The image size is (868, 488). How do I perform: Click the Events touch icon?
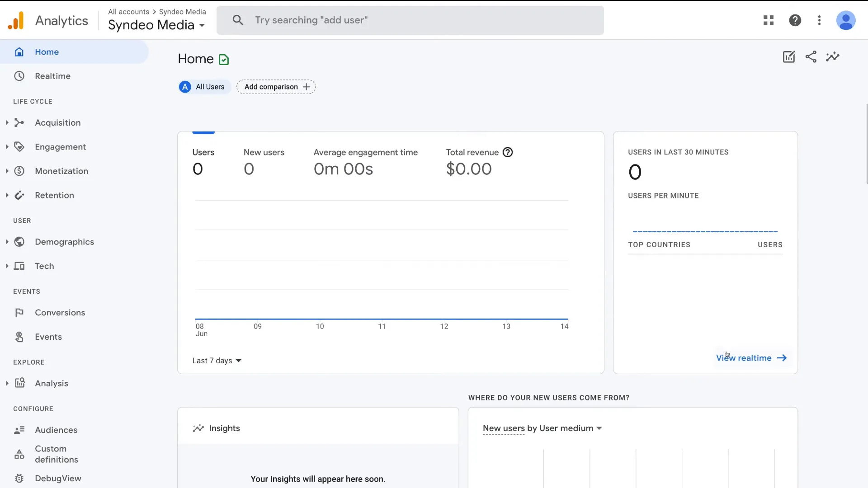(x=19, y=337)
